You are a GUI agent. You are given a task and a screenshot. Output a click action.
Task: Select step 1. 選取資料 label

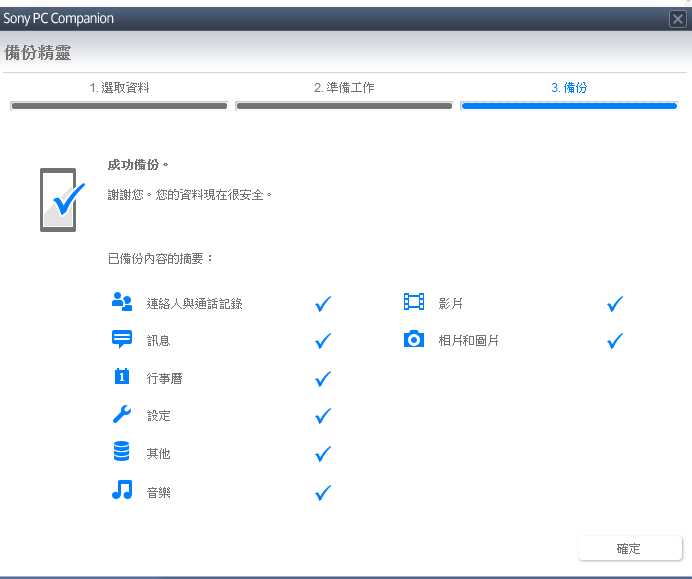pos(119,87)
